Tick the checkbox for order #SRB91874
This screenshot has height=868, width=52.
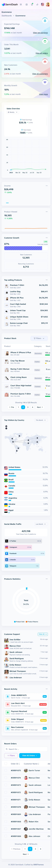pyautogui.click(x=5, y=778)
